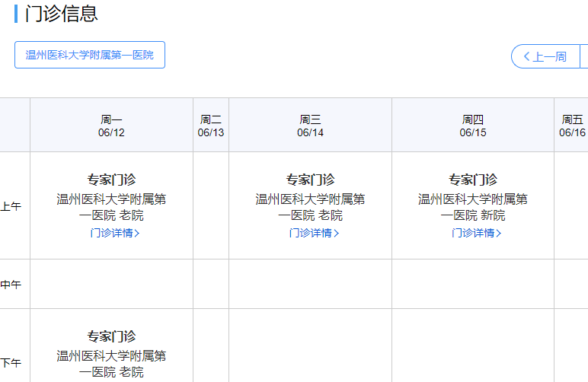Click 专家门诊 title in Thursday morning cell
This screenshot has width=588, height=382.
pyautogui.click(x=473, y=180)
